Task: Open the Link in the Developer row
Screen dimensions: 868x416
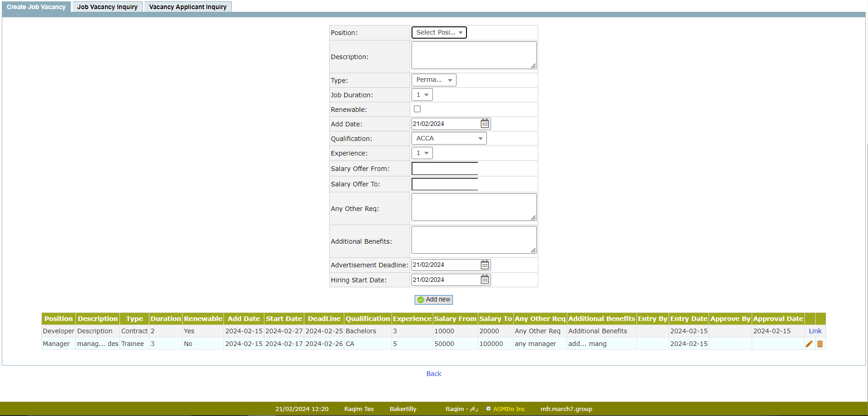Action: (x=815, y=331)
